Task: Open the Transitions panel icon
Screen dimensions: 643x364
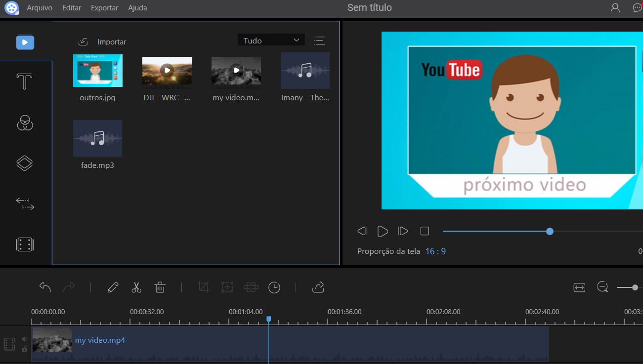Action: pos(25,203)
